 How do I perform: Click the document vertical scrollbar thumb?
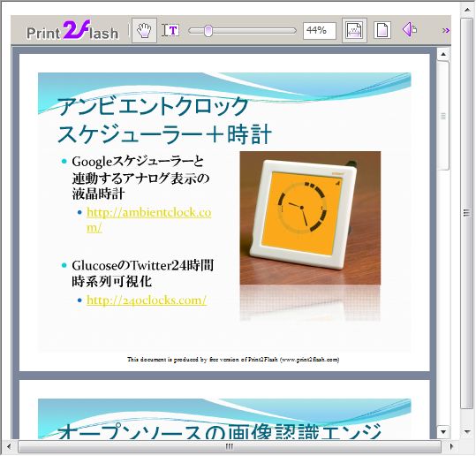pyautogui.click(x=443, y=116)
